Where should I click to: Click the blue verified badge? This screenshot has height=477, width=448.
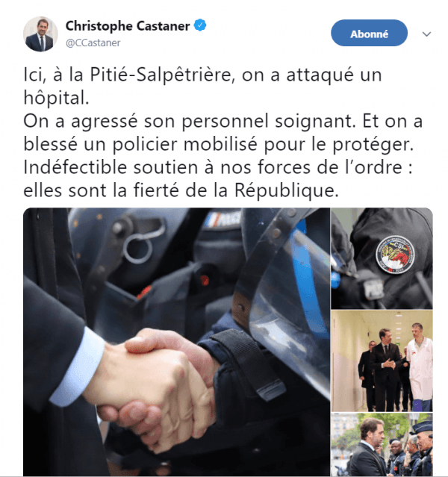coord(200,25)
